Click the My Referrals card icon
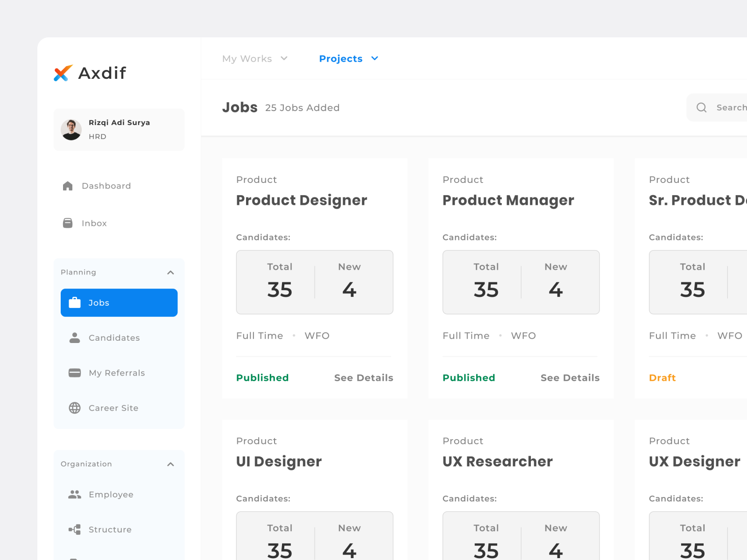The width and height of the screenshot is (747, 560). click(x=74, y=373)
